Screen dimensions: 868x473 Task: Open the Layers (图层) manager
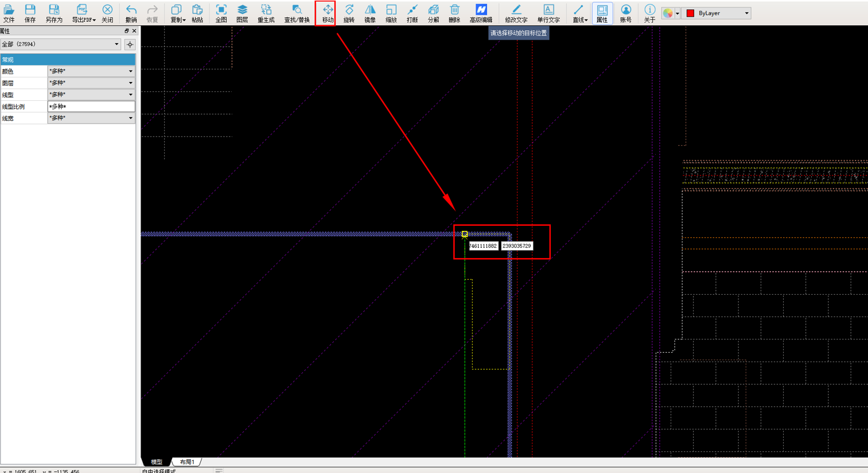[242, 13]
